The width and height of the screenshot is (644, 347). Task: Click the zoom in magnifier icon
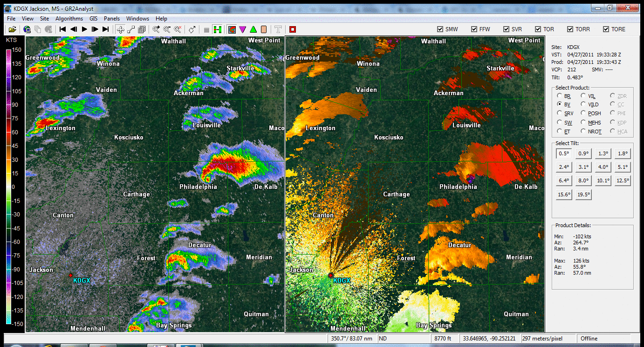156,29
